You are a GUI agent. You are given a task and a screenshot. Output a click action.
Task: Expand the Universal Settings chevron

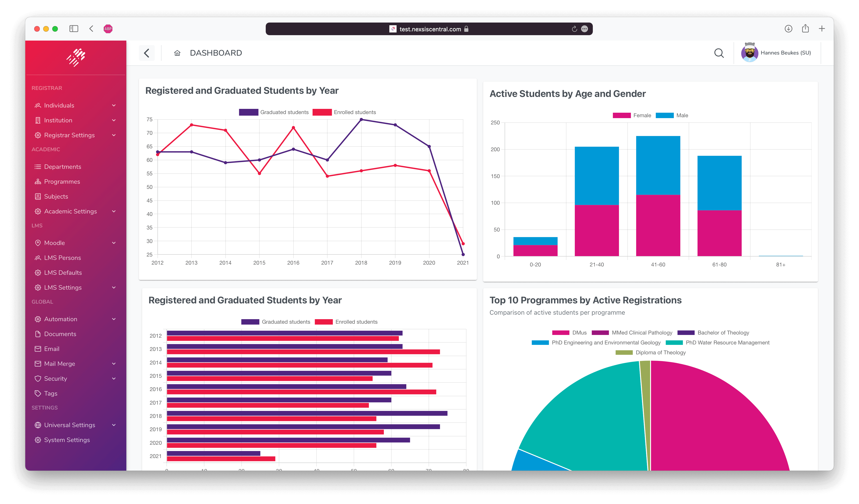[x=114, y=425]
